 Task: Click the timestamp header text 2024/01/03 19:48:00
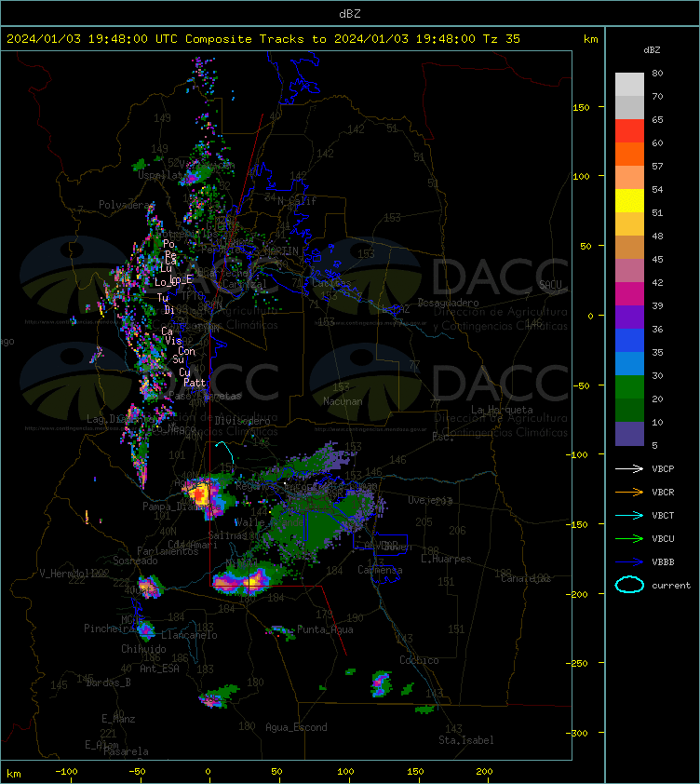(77, 39)
